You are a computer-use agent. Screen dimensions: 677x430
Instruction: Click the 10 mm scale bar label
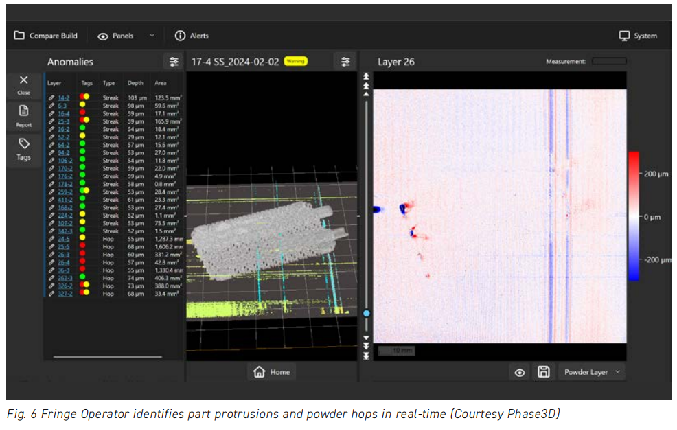click(x=397, y=350)
